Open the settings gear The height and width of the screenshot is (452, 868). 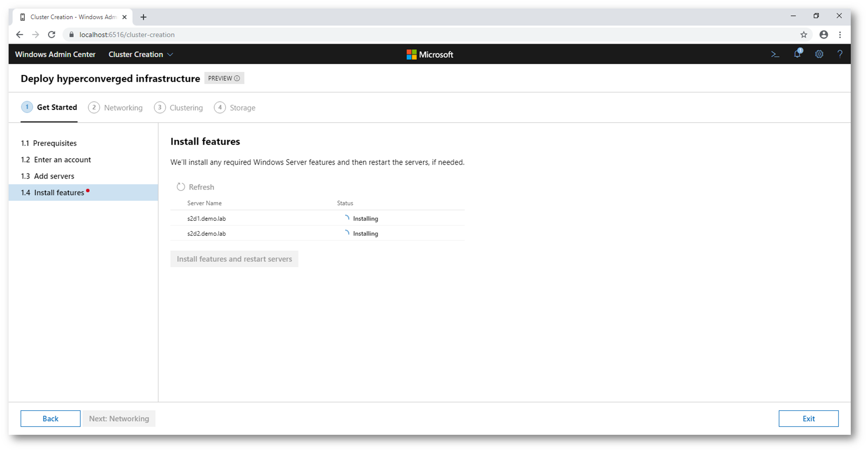[x=819, y=54]
